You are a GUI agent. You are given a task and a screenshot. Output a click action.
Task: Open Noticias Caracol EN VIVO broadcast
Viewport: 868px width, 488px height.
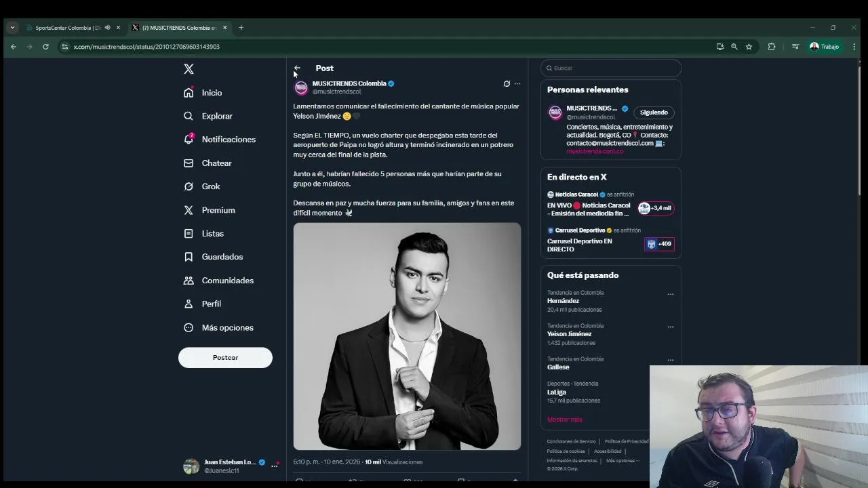pos(589,209)
